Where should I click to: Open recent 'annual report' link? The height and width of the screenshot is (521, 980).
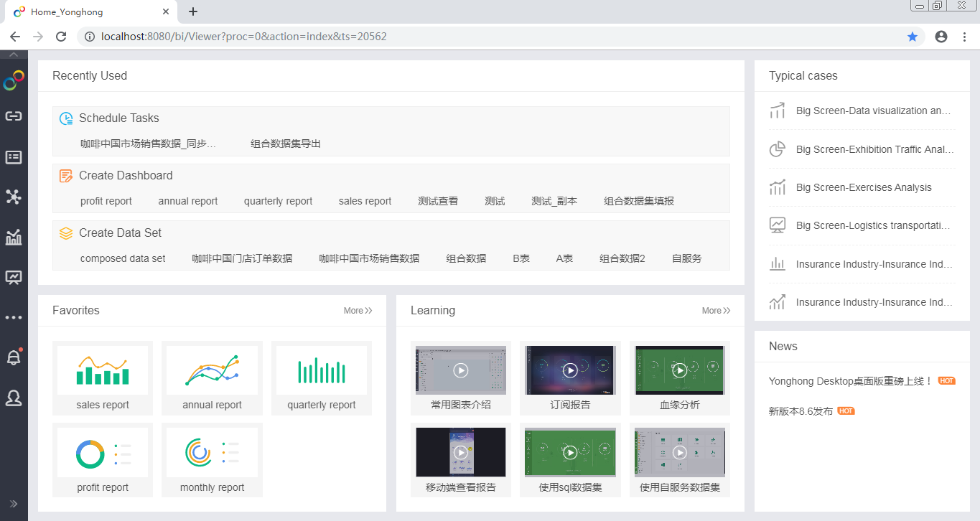click(x=188, y=201)
